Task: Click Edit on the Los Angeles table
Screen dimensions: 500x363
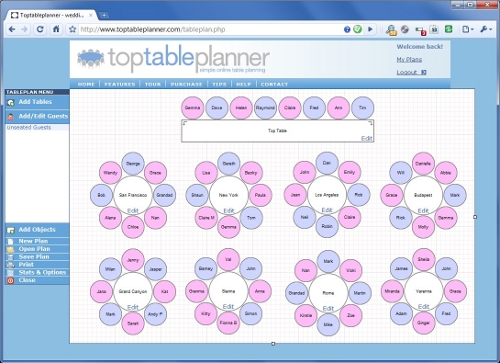Action: point(327,210)
